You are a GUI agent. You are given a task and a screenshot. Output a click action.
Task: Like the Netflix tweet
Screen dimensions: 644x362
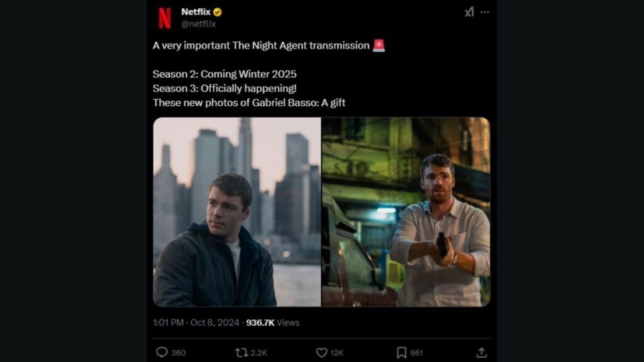[x=320, y=353]
